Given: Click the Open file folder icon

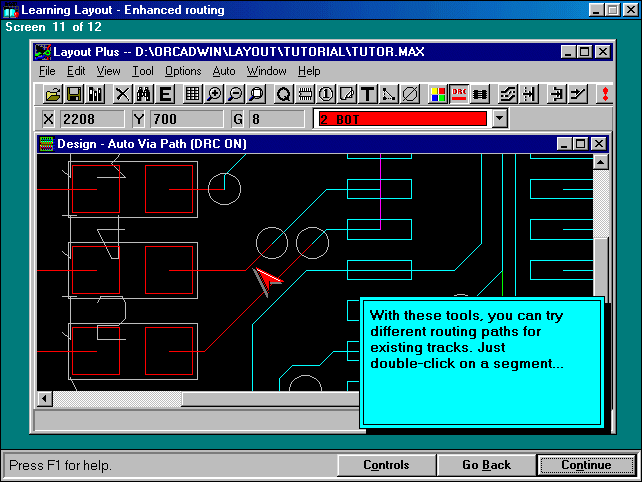Looking at the screenshot, I should click(x=54, y=94).
